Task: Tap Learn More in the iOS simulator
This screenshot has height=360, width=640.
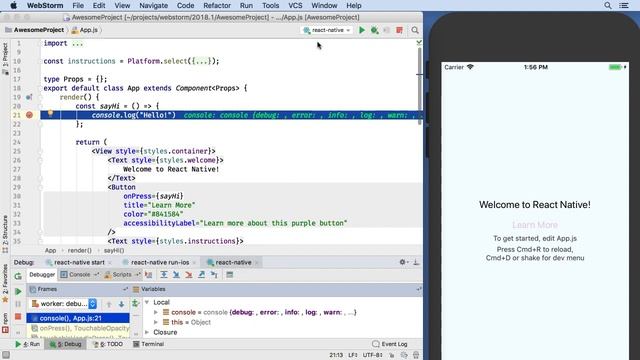Action: pos(535,225)
